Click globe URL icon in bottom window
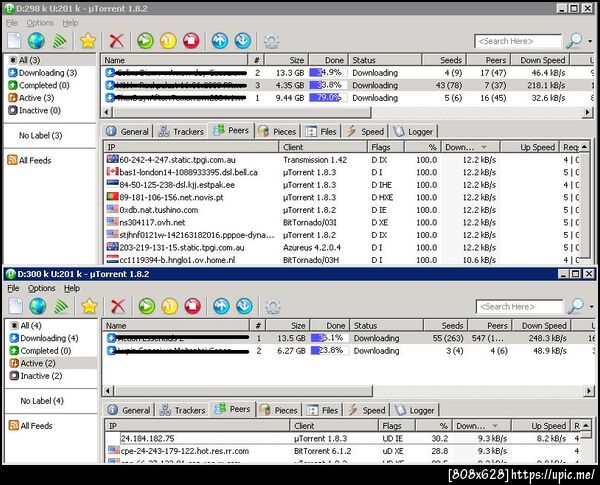 pyautogui.click(x=38, y=306)
